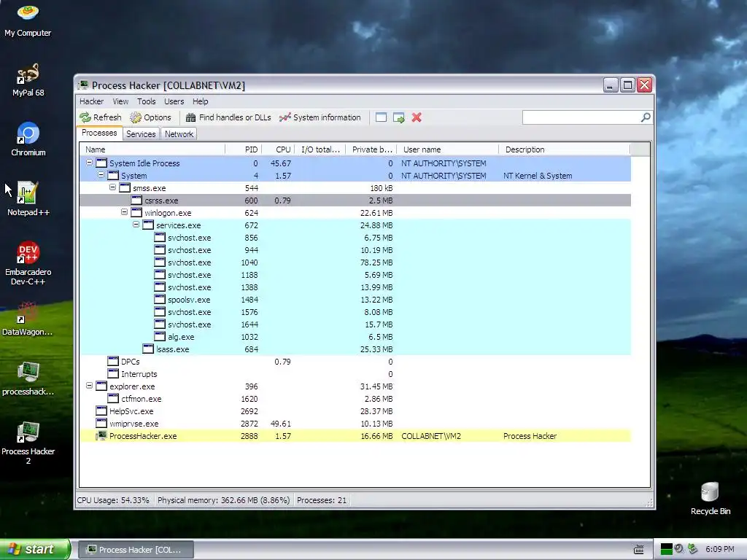
Task: Click the green CPU graph tray icon
Action: pyautogui.click(x=666, y=549)
